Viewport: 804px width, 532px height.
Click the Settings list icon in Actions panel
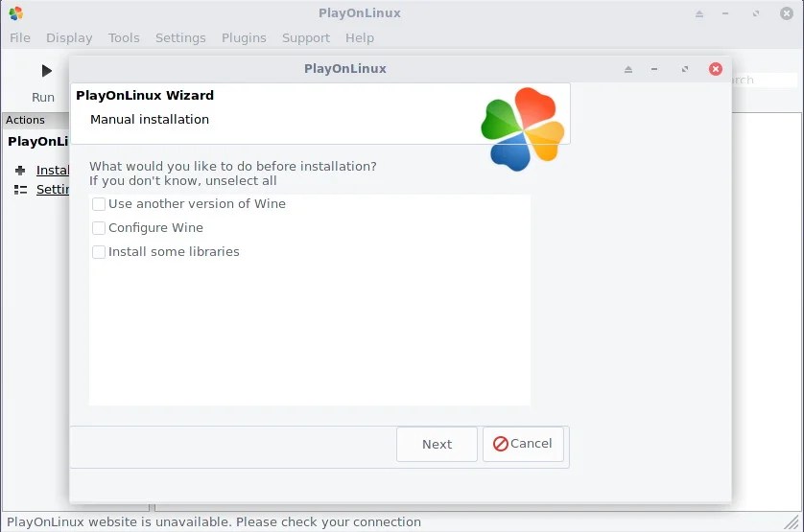20,190
